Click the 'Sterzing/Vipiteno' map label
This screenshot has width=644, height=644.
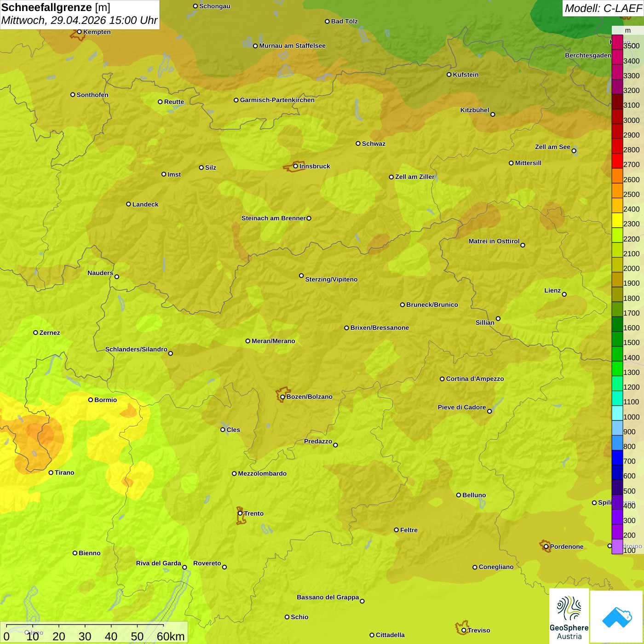coord(331,279)
